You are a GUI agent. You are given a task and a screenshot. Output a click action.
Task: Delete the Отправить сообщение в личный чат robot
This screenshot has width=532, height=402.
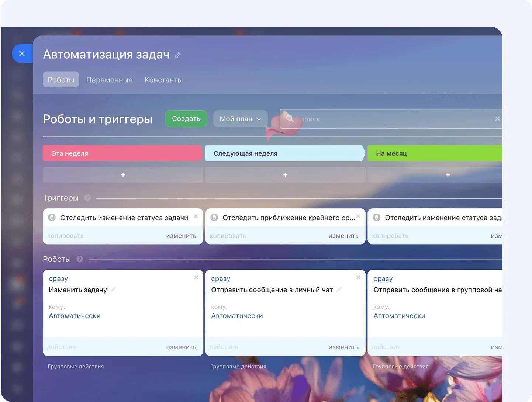[x=358, y=277]
